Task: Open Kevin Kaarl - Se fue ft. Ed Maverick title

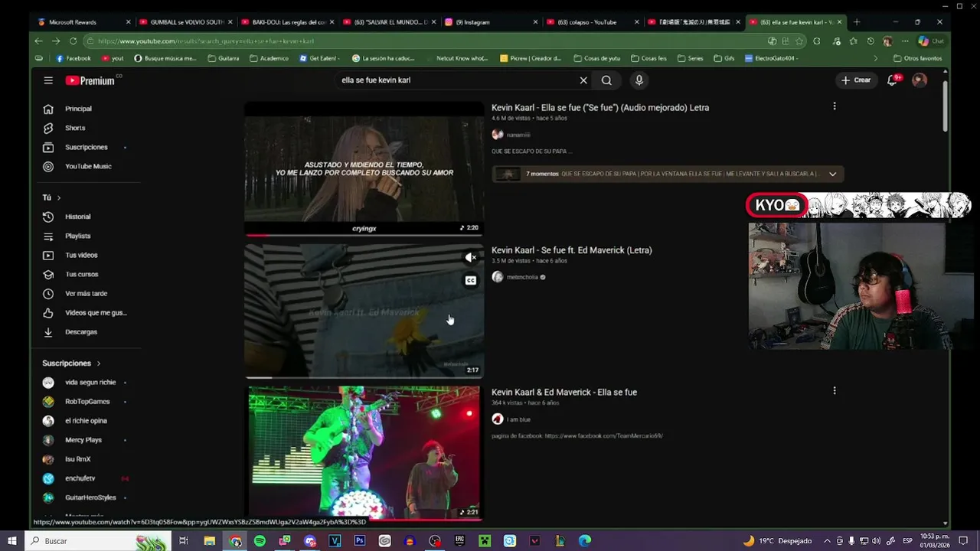Action: click(572, 250)
